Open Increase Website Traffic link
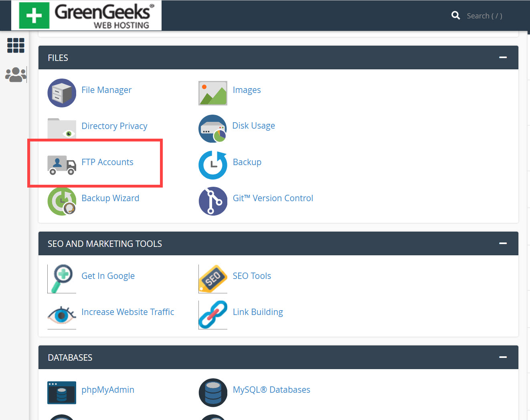The width and height of the screenshot is (530, 420). 127,312
